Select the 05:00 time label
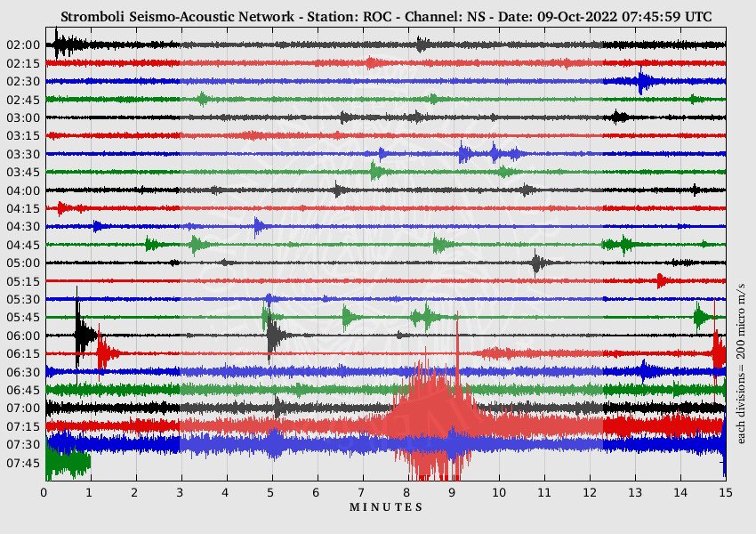The height and width of the screenshot is (534, 756). 23,263
